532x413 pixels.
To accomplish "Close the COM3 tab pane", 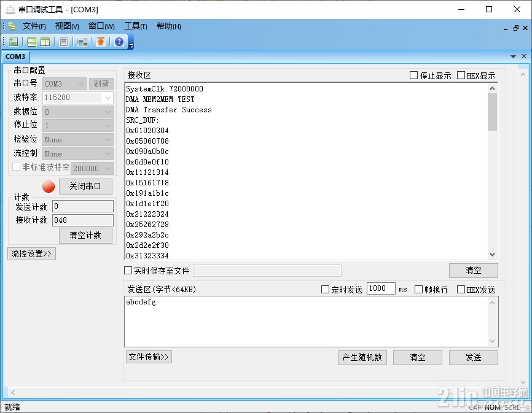I will tap(524, 56).
